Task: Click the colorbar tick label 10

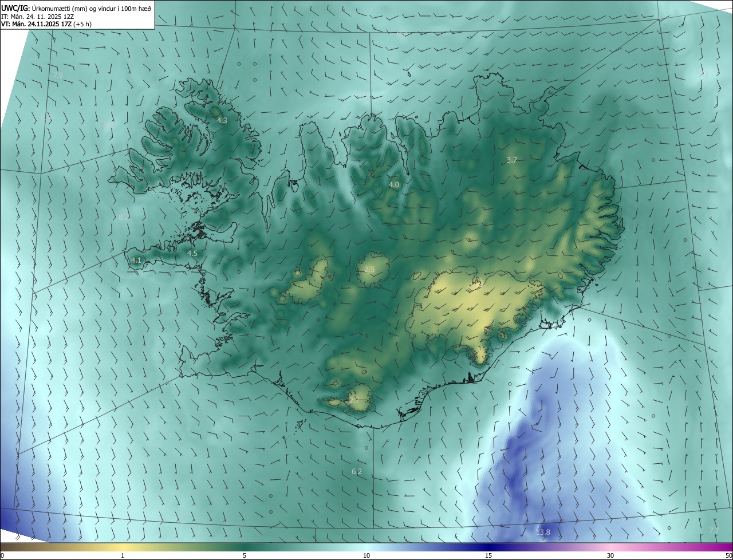Action: tap(366, 556)
